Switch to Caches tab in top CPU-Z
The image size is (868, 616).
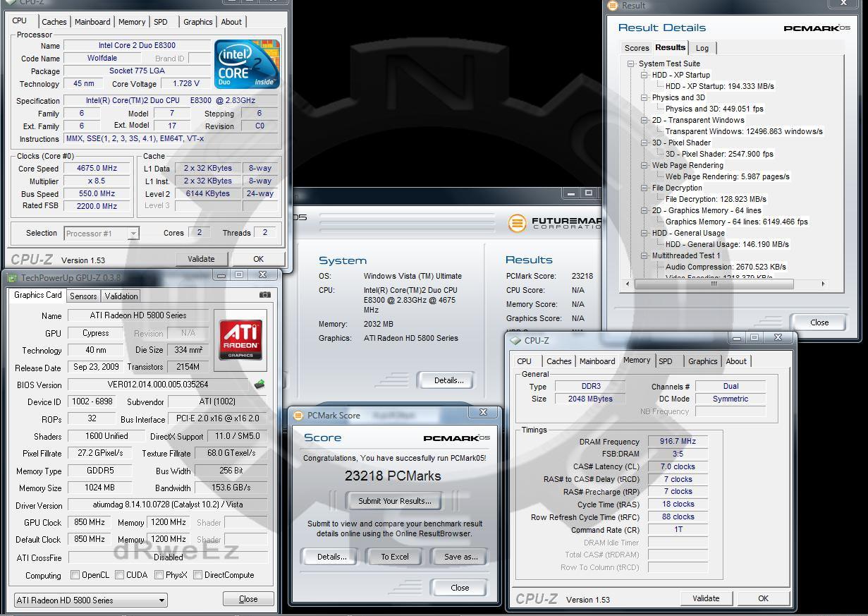(x=54, y=22)
